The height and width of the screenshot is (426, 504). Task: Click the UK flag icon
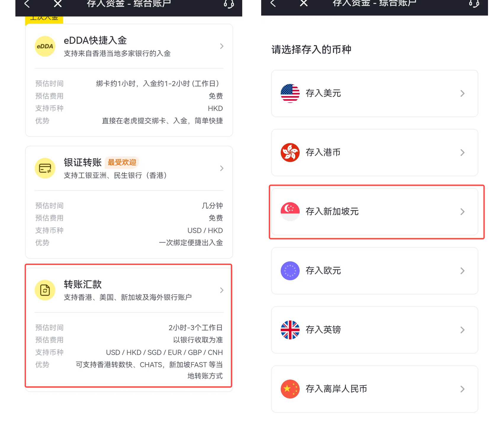290,330
